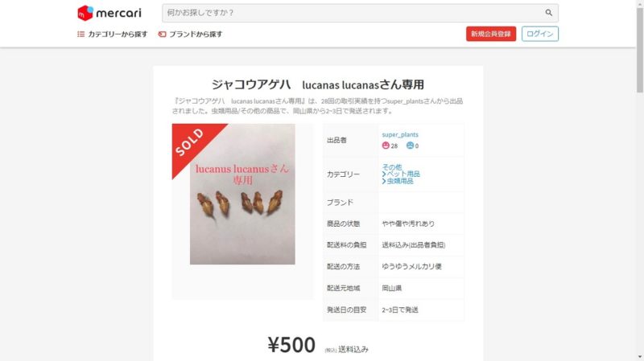644x361 pixels.
Task: Click the ログイン button
Action: [x=539, y=34]
